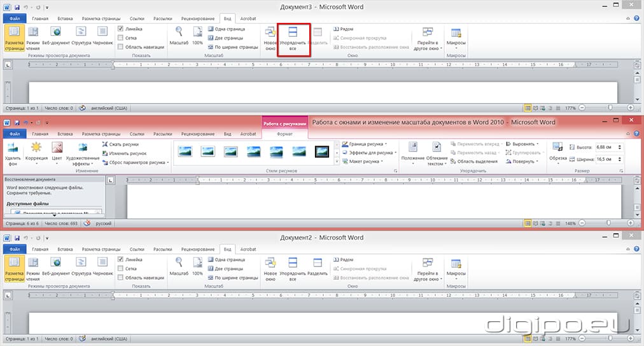The height and width of the screenshot is (346, 644).
Task: Uncheck the Линейка checkbox in the Документ3 window
Action: 122,29
